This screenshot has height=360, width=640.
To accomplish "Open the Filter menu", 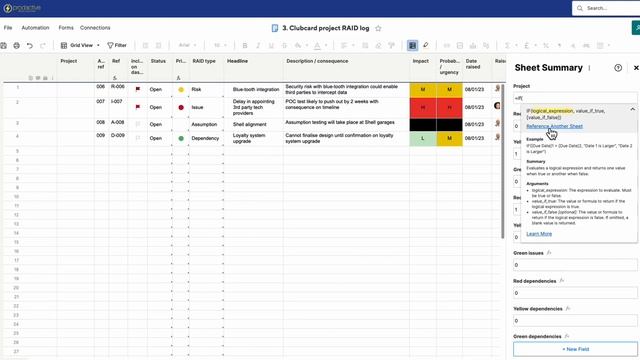I will [x=117, y=45].
